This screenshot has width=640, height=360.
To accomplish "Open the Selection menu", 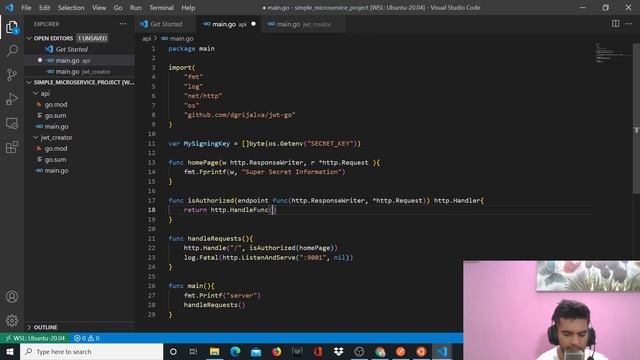I will 71,8.
